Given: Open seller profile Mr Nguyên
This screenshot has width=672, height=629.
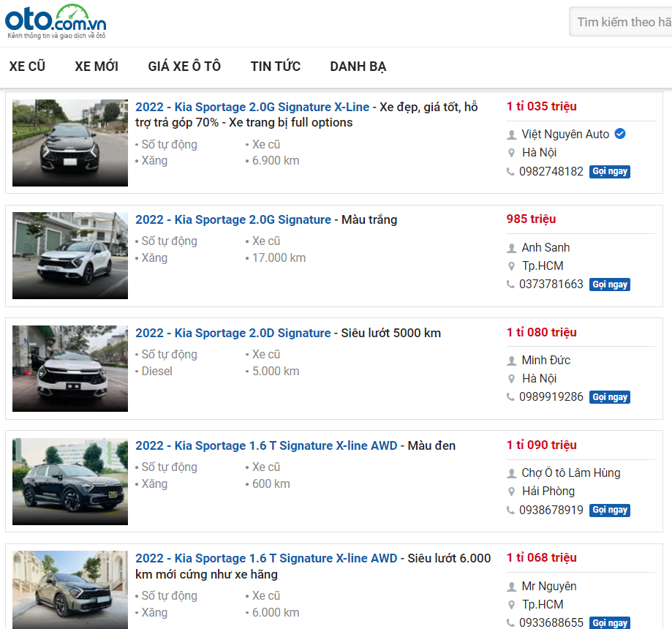Looking at the screenshot, I should point(549,586).
